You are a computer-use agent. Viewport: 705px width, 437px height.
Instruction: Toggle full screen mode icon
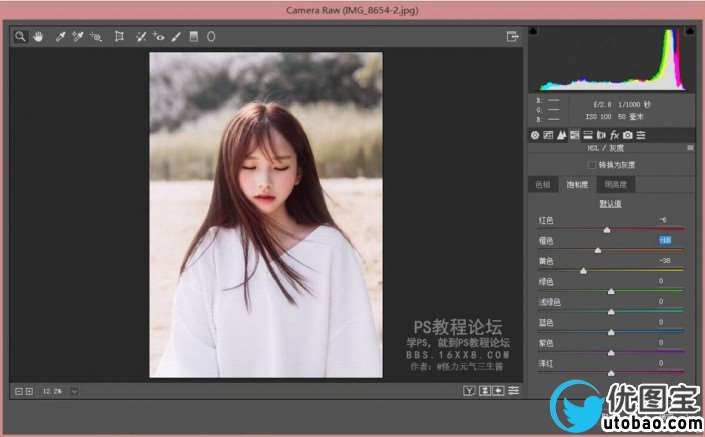pyautogui.click(x=512, y=36)
